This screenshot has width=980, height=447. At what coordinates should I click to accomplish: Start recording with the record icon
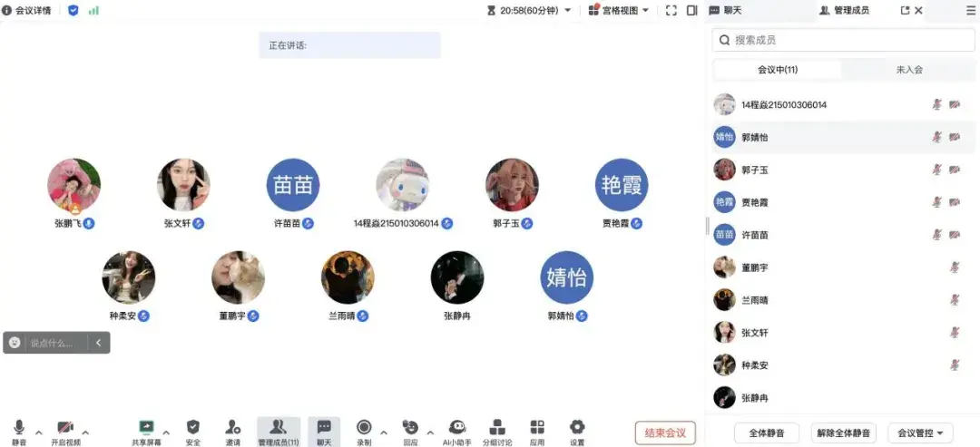(364, 427)
